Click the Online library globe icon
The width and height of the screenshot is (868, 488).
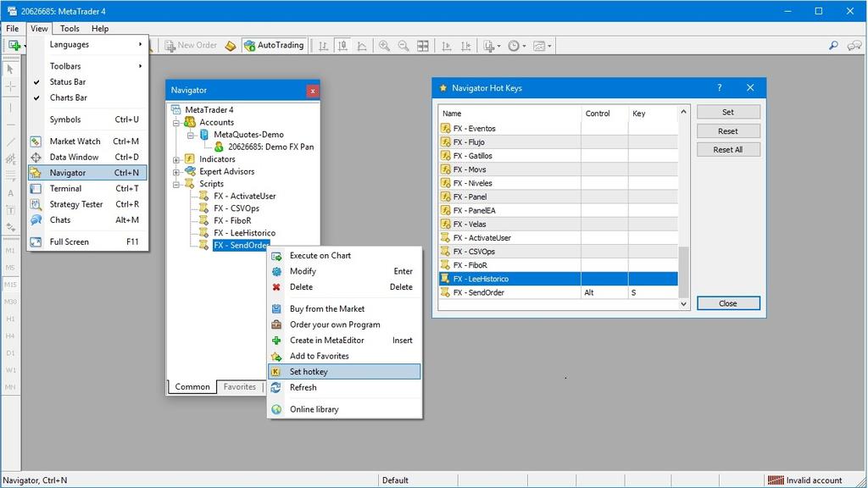(x=276, y=409)
